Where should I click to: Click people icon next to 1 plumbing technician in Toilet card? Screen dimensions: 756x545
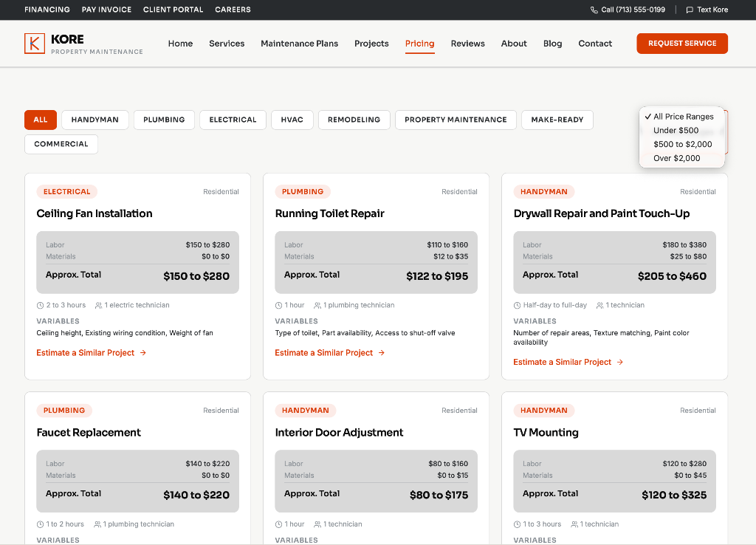coord(317,305)
